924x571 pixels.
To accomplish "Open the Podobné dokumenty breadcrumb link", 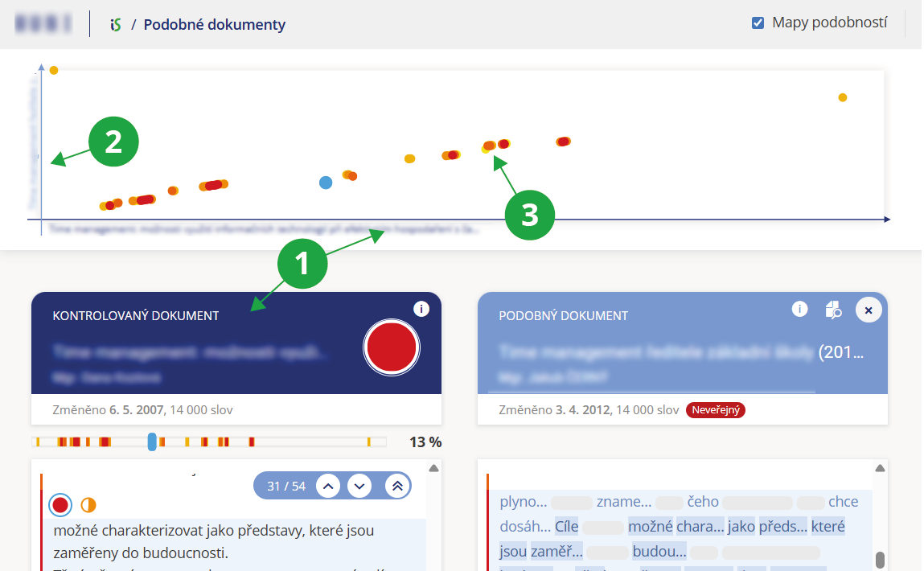I will [x=214, y=24].
